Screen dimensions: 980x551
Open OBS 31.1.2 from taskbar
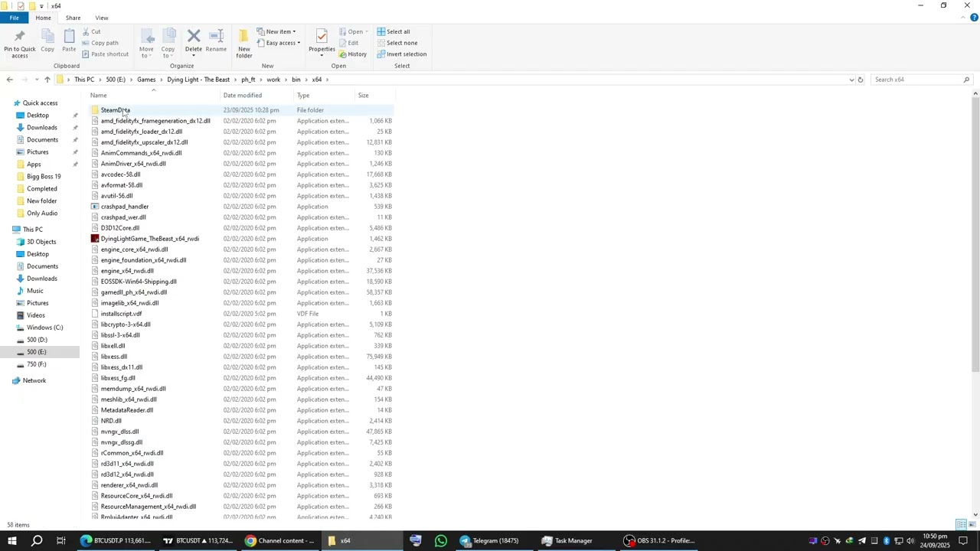[x=658, y=540]
